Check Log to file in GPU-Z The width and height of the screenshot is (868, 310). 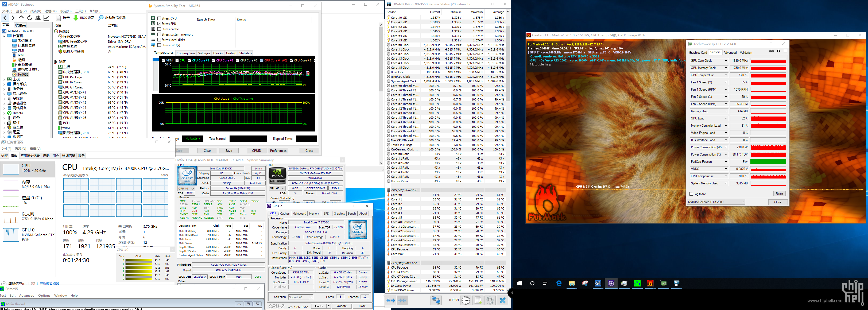coord(691,194)
